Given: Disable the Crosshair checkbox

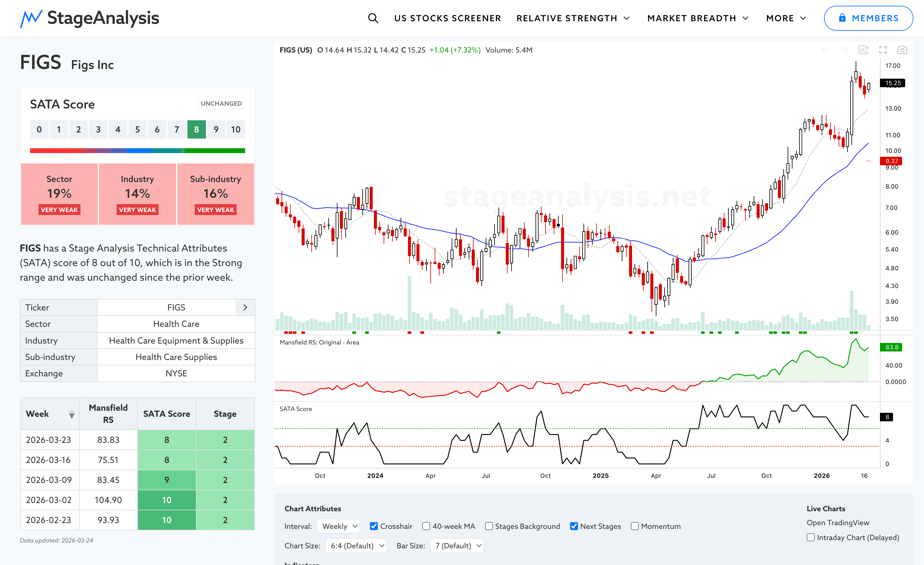Looking at the screenshot, I should coord(374,526).
